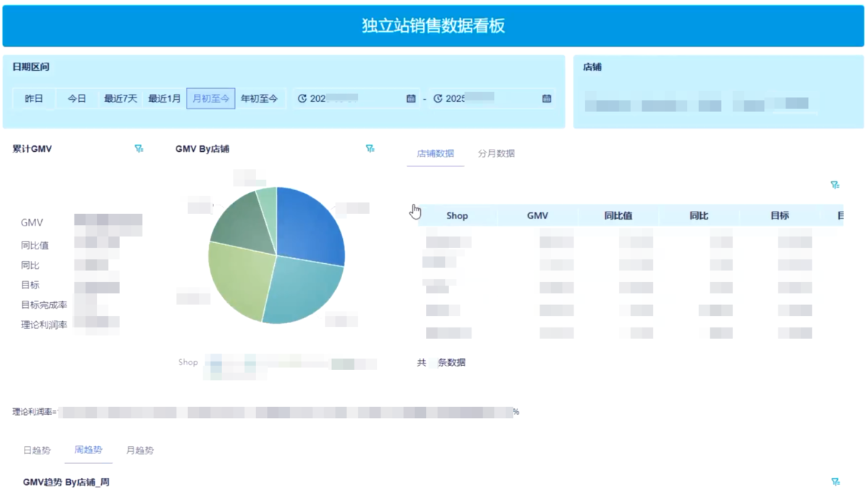The width and height of the screenshot is (868, 501).
Task: Click the calendar icon in the start date field
Action: (x=411, y=99)
